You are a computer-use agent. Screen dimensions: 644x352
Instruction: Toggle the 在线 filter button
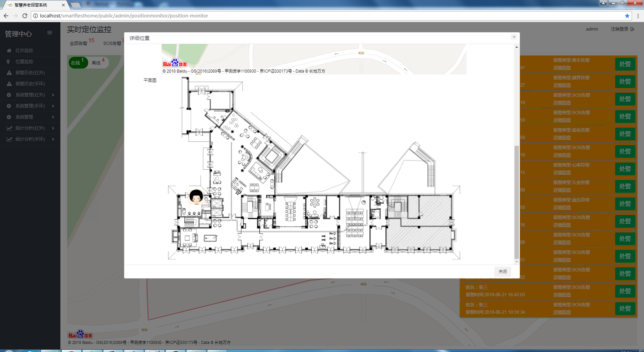coord(78,62)
